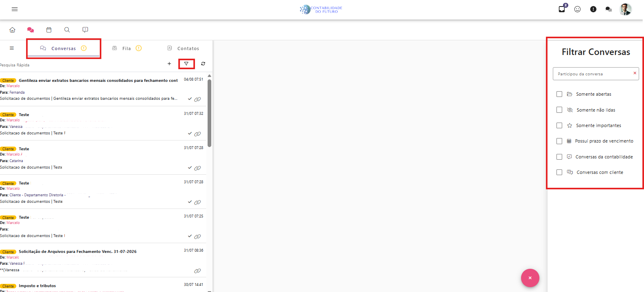This screenshot has height=292, width=644.
Task: Click the smiley face icon in header
Action: 577,9
